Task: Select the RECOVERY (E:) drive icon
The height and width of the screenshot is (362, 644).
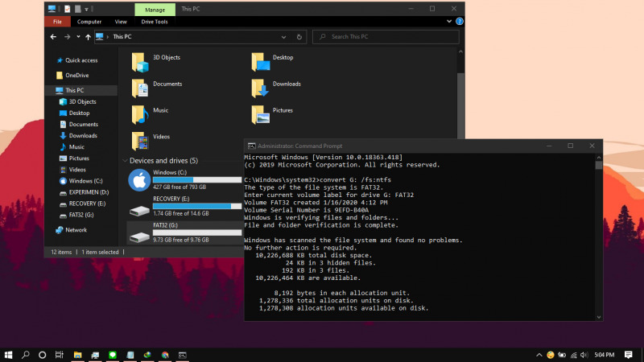Action: [139, 211]
